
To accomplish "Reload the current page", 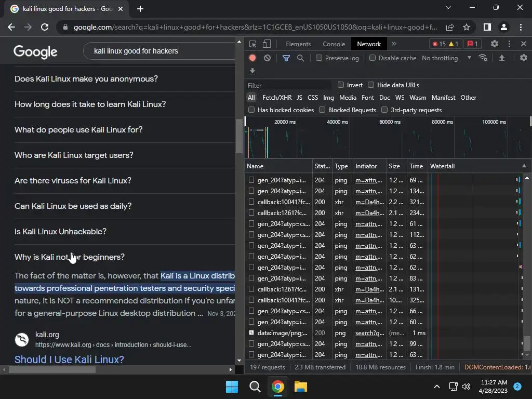I will click(x=45, y=27).
